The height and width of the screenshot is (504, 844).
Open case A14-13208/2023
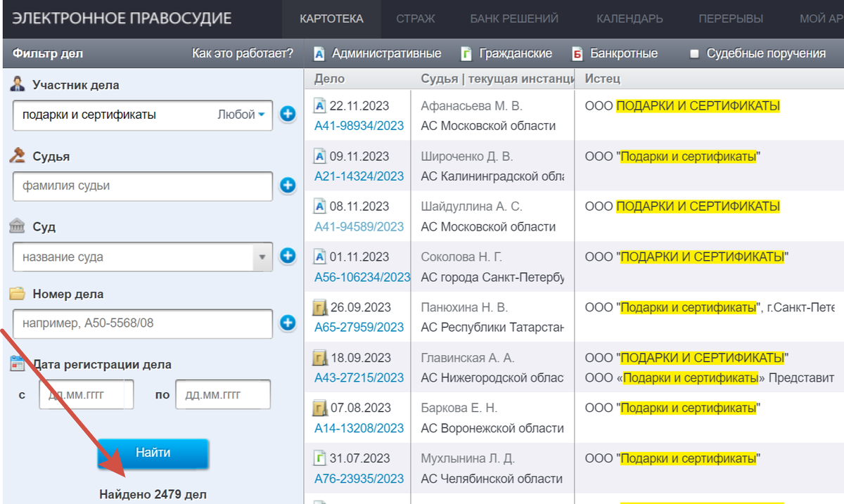359,428
